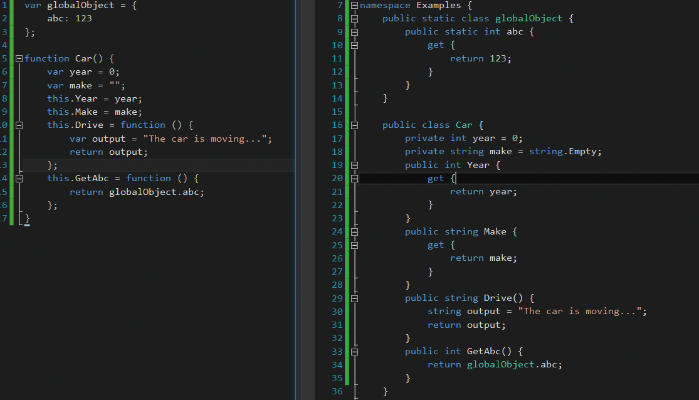
Task: Click 'return globalObject.abc;' in left pane
Action: click(137, 192)
